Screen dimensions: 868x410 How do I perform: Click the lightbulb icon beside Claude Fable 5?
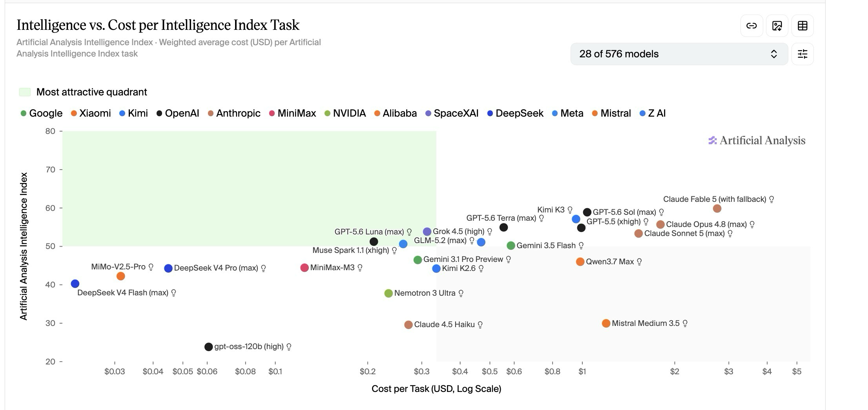pyautogui.click(x=771, y=200)
